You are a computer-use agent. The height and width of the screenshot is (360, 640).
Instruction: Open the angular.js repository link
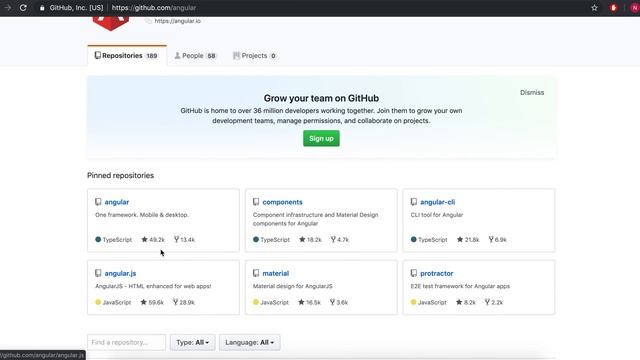[x=120, y=273]
